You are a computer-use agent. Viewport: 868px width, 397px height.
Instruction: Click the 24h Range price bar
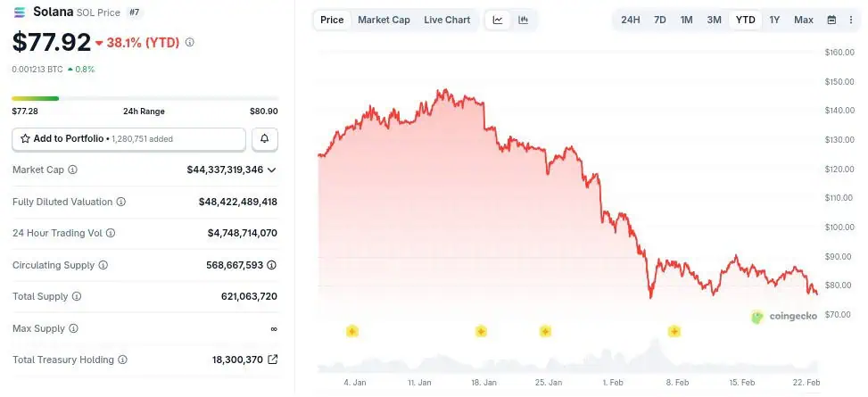point(145,98)
